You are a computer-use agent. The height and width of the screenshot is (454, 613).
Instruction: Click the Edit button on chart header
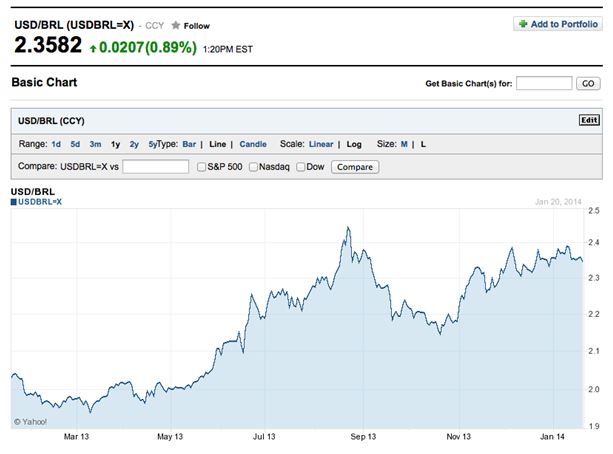[589, 120]
